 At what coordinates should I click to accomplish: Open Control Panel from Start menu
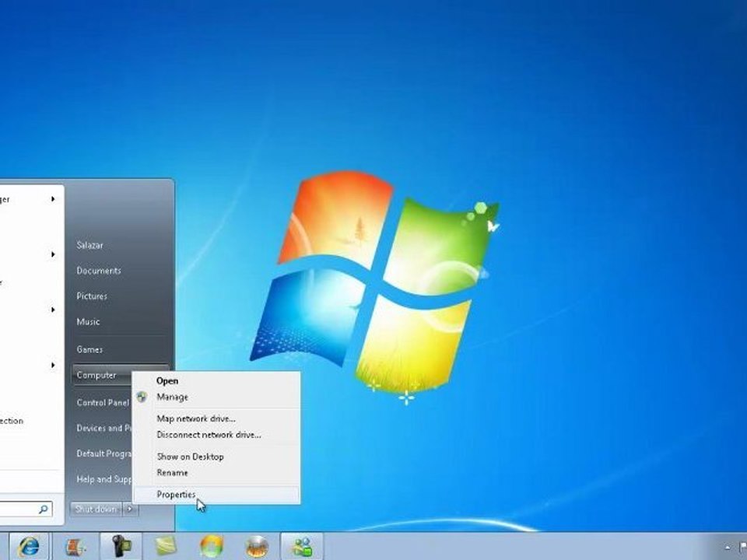coord(103,403)
